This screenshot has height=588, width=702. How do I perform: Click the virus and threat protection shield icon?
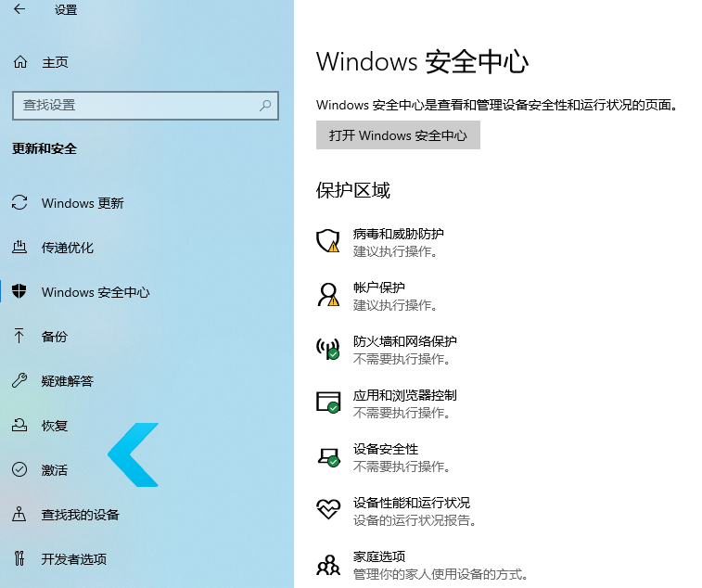click(x=328, y=242)
